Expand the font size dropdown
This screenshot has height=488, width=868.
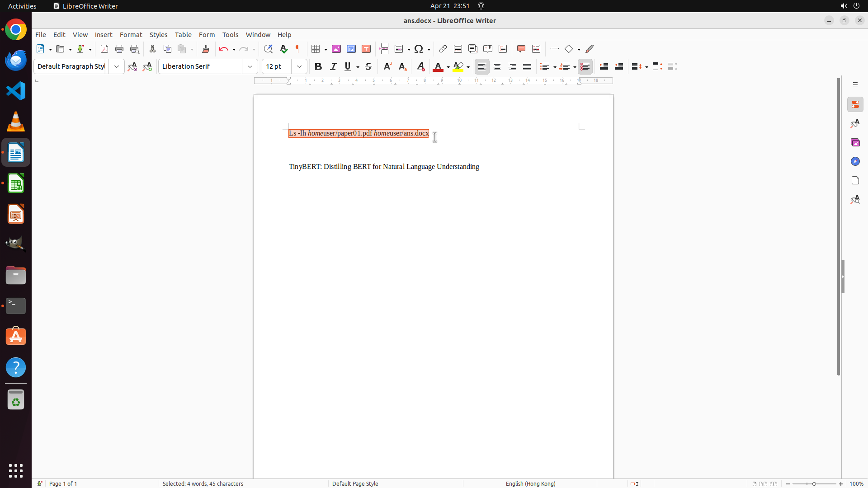point(299,66)
